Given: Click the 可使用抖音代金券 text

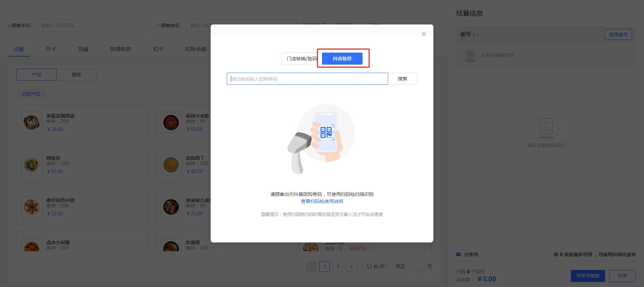Looking at the screenshot, I should click(617, 255).
